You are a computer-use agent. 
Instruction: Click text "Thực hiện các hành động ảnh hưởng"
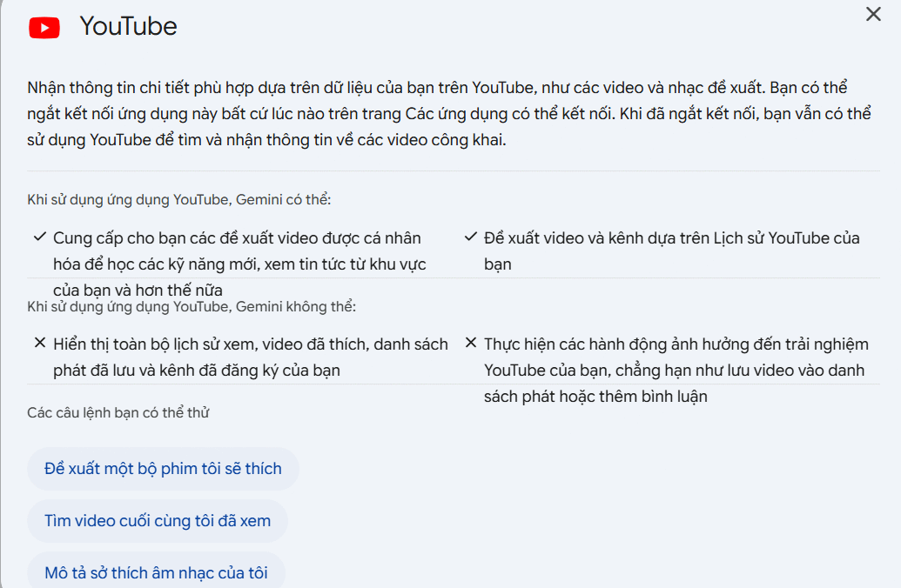676,371
